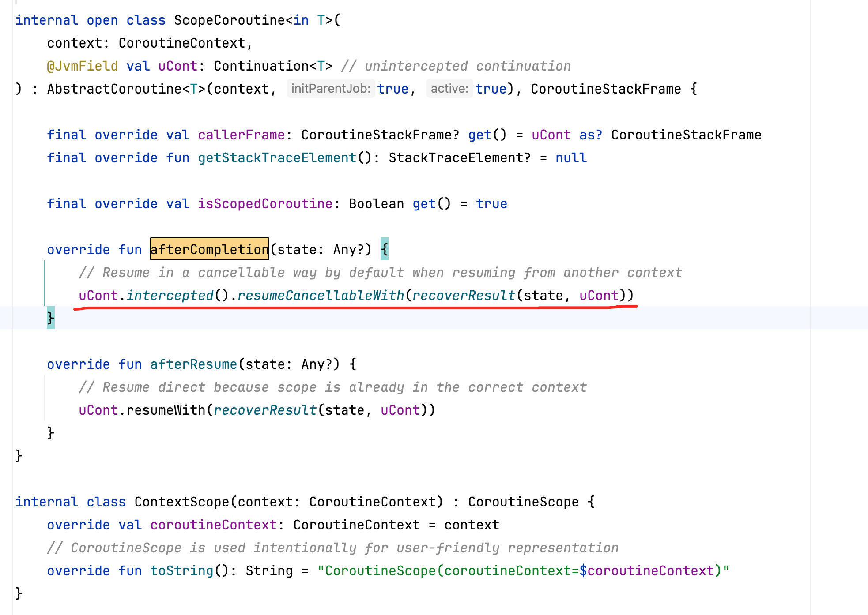Click the highlighted afterCompletion function name
Screen dimensions: 868x615
(209, 249)
